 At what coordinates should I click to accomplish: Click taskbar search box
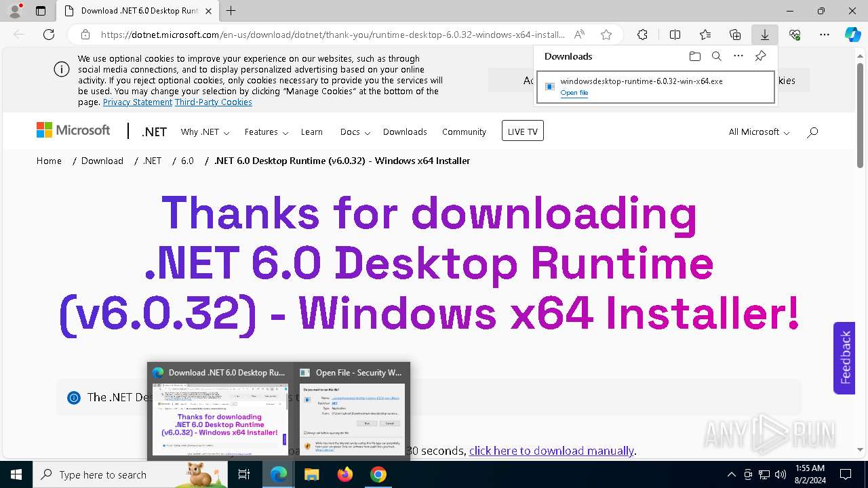pos(130,474)
